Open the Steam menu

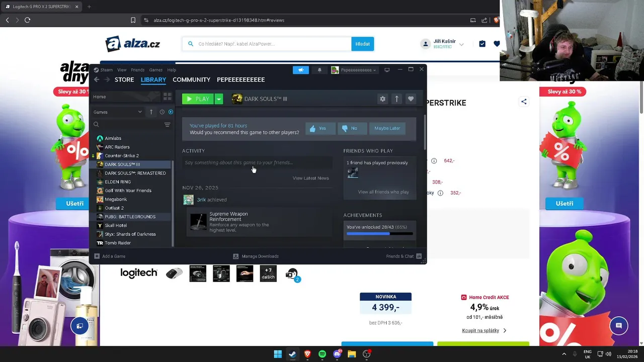tap(106, 70)
